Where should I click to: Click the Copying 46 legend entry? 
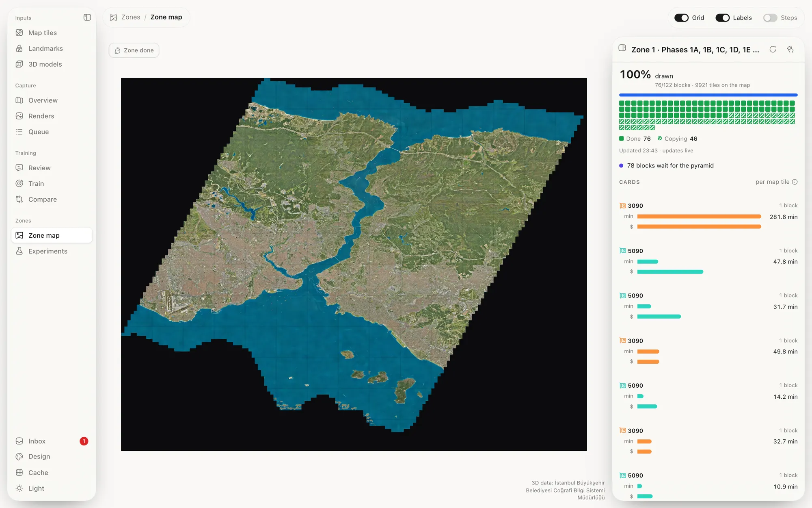point(678,139)
